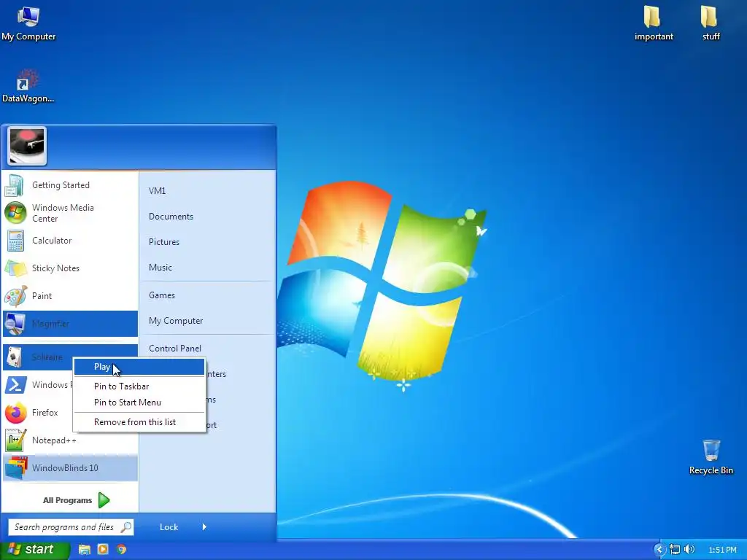This screenshot has height=560, width=747.
Task: Click the volume speaker tray icon
Action: 689,550
